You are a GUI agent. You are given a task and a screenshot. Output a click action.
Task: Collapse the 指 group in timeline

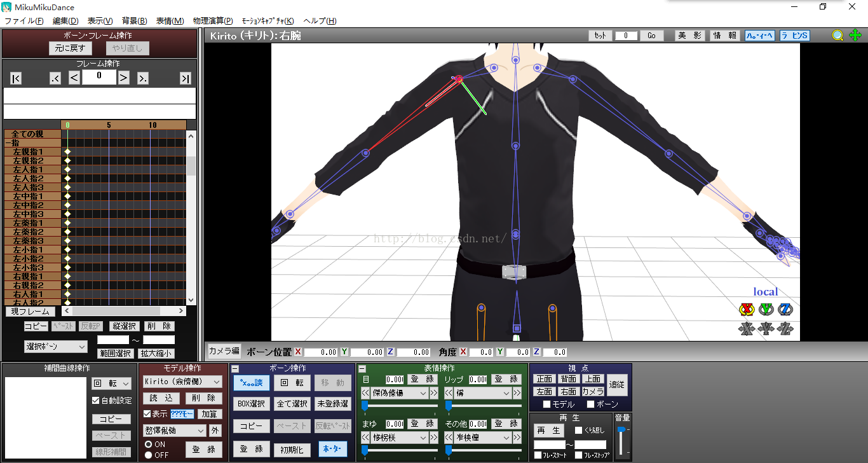pos(8,143)
